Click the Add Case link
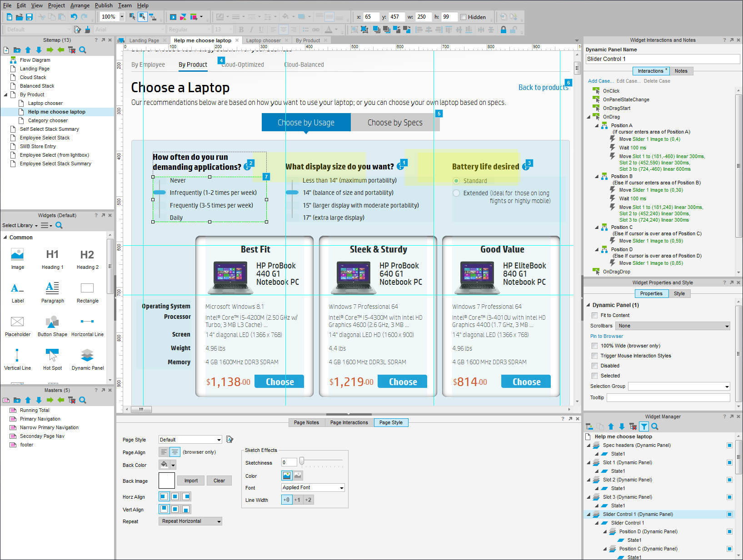This screenshot has width=743, height=560. (600, 80)
